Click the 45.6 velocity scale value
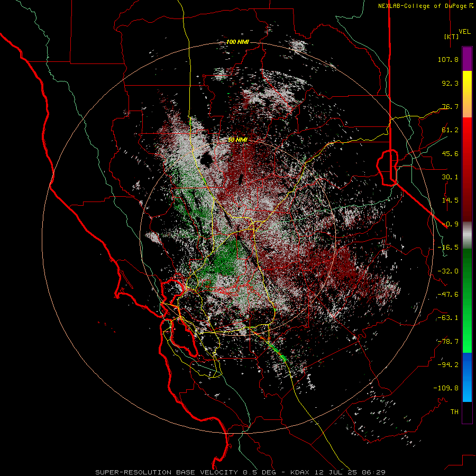476x476 pixels. 450,153
